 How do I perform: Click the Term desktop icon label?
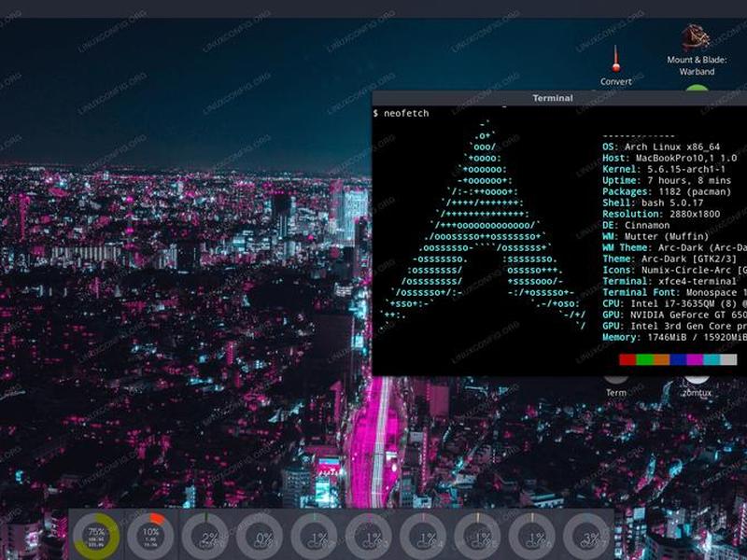coord(615,393)
